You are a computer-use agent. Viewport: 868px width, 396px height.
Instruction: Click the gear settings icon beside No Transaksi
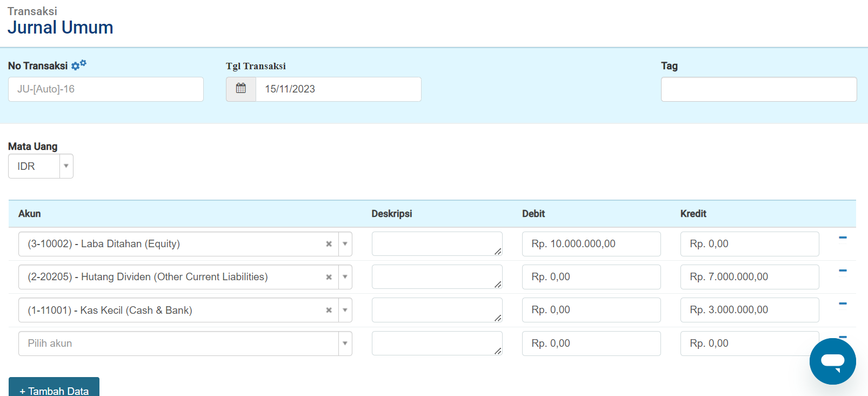[78, 65]
